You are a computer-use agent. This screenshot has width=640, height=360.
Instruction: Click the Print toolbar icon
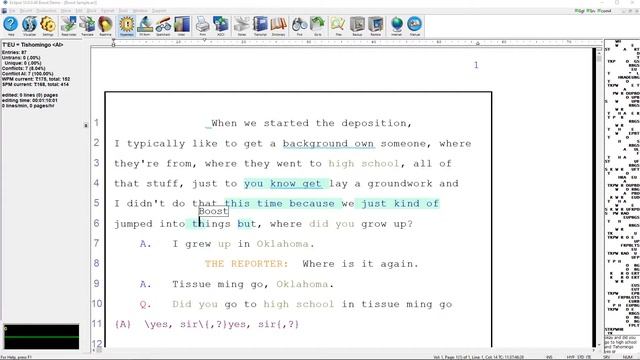click(x=202, y=26)
